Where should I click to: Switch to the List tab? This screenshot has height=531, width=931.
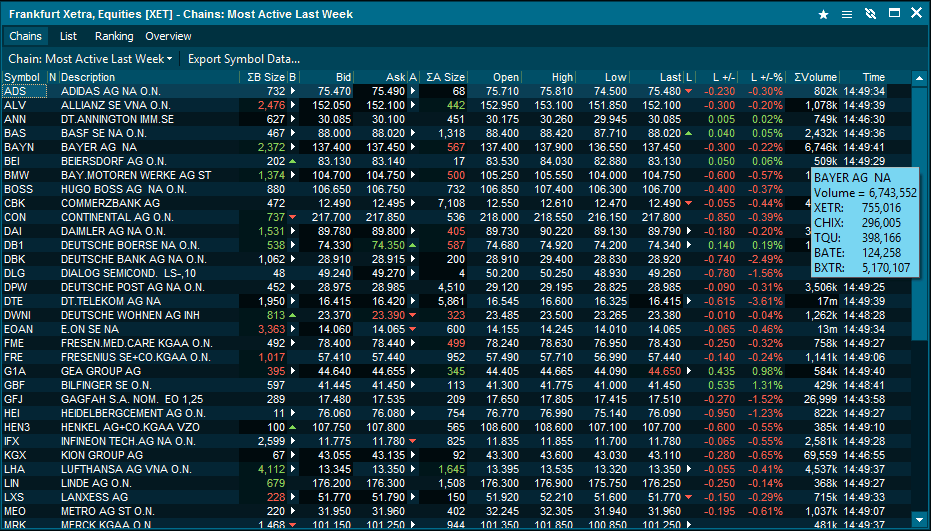pyautogui.click(x=68, y=36)
